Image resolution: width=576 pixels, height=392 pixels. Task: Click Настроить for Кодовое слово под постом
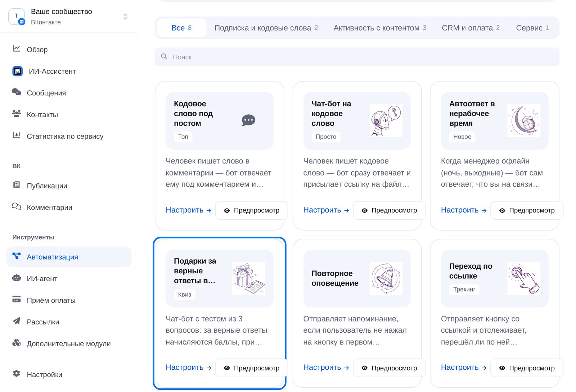[188, 210]
